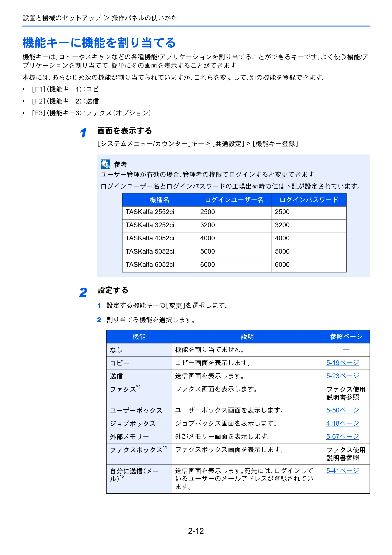Select the page title 機能キーに機能を割り当てる
The image size is (392, 555).
(99, 43)
